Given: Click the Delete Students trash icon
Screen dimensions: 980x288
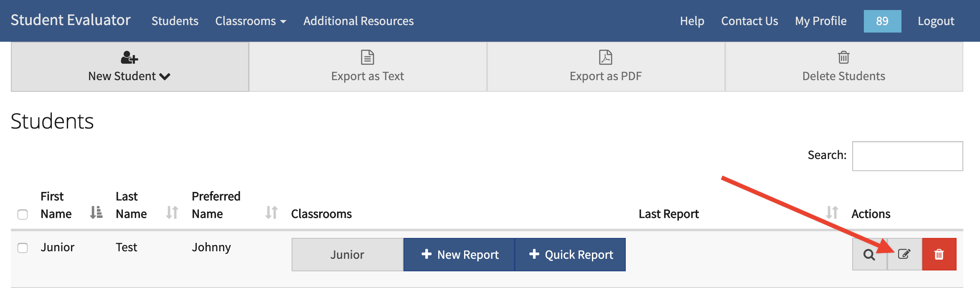Looking at the screenshot, I should coord(844,57).
